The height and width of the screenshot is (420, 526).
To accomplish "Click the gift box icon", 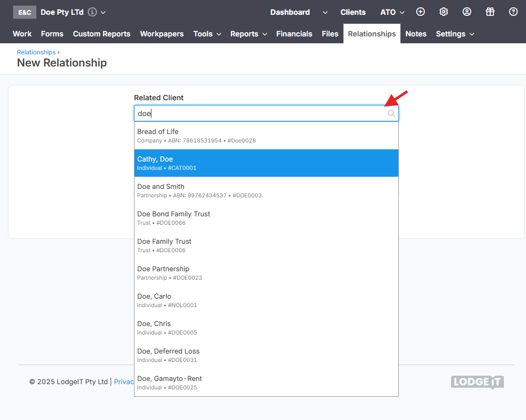I will [490, 12].
